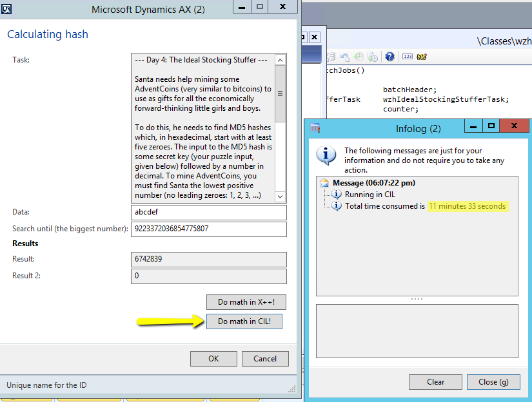Close the Microsoft Dynamics AX dialog

point(282,7)
